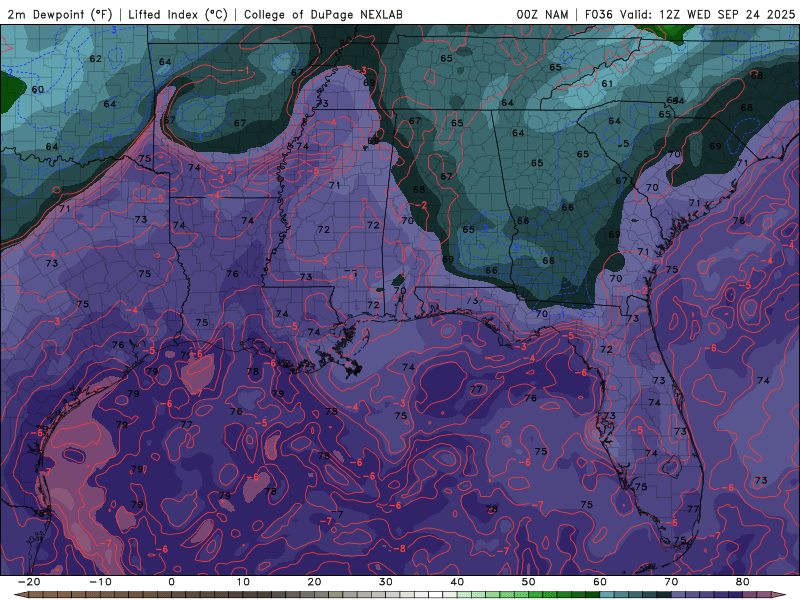Click the '-20' label on the color scale
Screen dimensions: 800x600
pyautogui.click(x=29, y=582)
